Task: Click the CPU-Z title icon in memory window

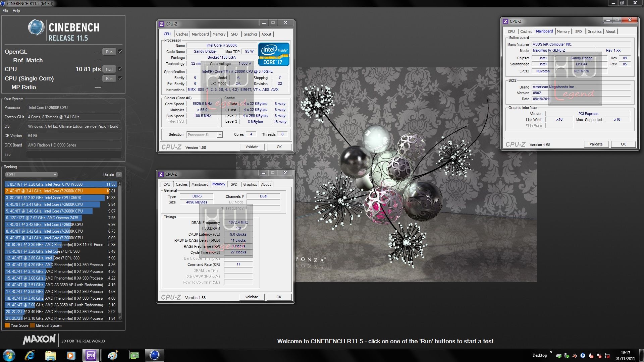Action: pos(161,174)
